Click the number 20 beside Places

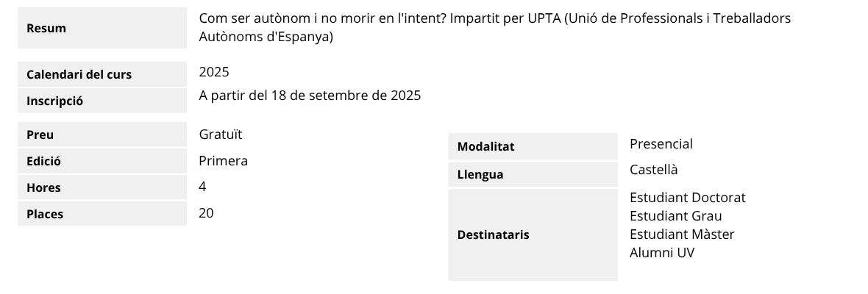[206, 213]
